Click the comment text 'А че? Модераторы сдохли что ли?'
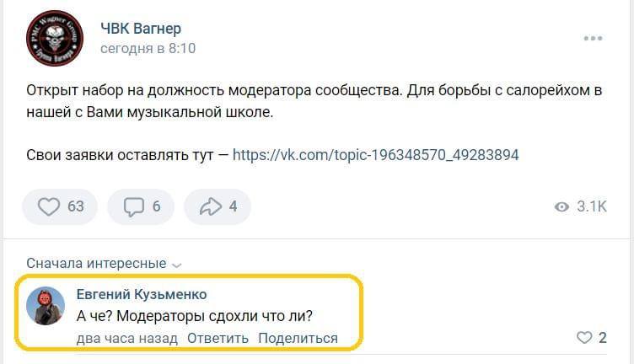Image resolution: width=634 pixels, height=364 pixels. click(195, 317)
